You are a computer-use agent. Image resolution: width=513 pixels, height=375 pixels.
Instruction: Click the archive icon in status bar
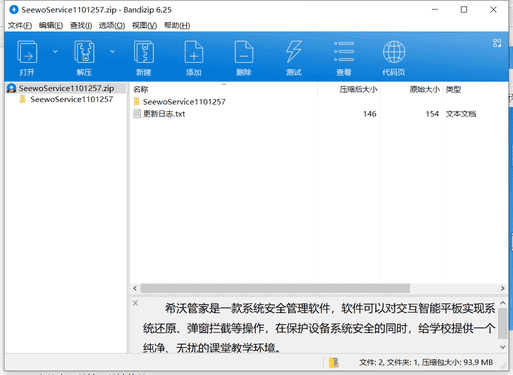334,363
